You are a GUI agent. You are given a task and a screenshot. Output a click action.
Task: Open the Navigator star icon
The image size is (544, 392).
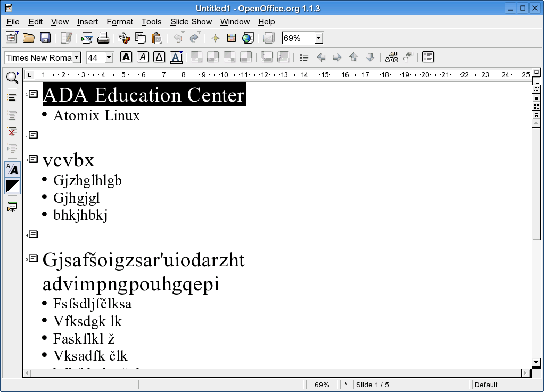pos(215,38)
